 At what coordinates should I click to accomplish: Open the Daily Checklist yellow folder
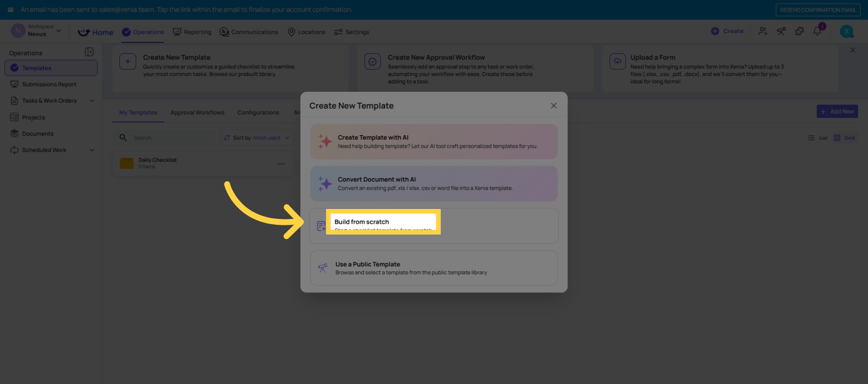127,163
